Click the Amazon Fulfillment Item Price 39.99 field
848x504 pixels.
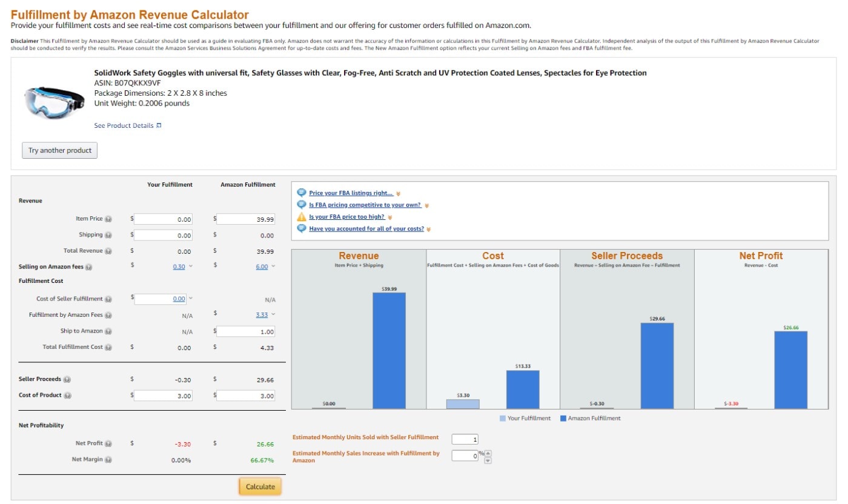(x=246, y=219)
